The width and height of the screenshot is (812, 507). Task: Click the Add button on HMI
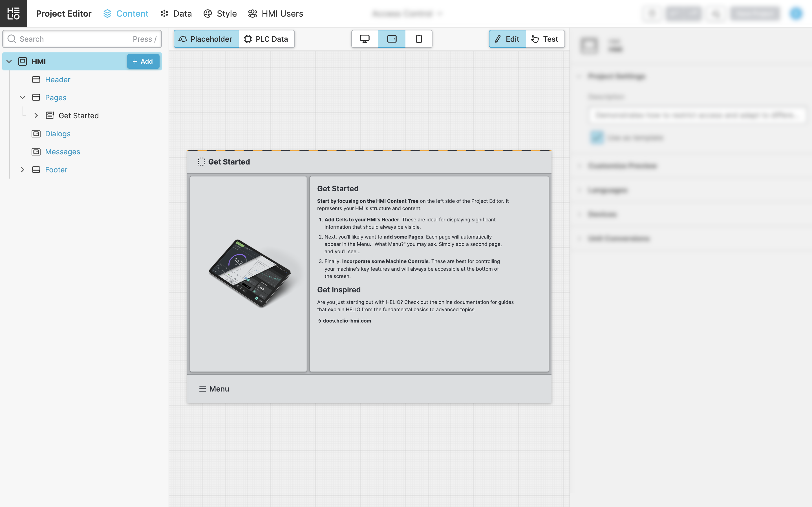143,61
